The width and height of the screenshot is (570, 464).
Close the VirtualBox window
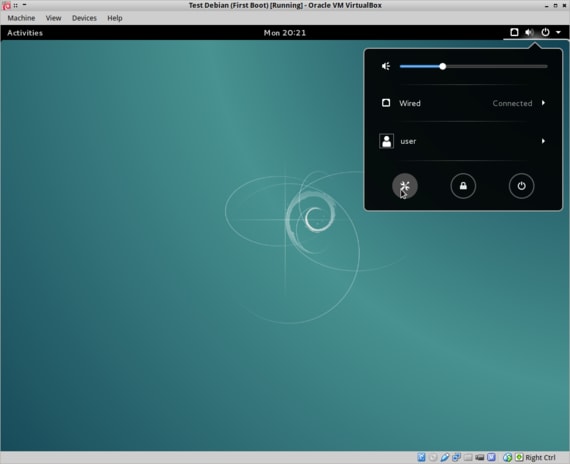click(564, 5)
